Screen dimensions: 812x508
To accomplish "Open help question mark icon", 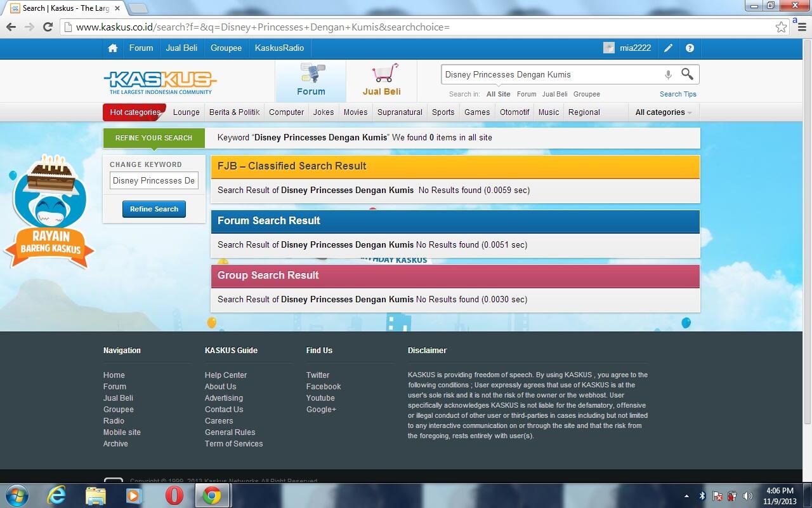I will pos(690,48).
